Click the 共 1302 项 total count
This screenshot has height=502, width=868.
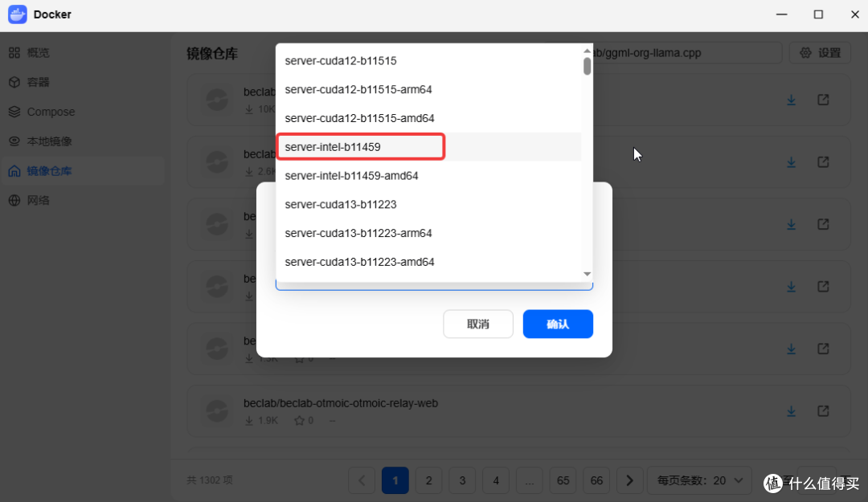pyautogui.click(x=210, y=480)
